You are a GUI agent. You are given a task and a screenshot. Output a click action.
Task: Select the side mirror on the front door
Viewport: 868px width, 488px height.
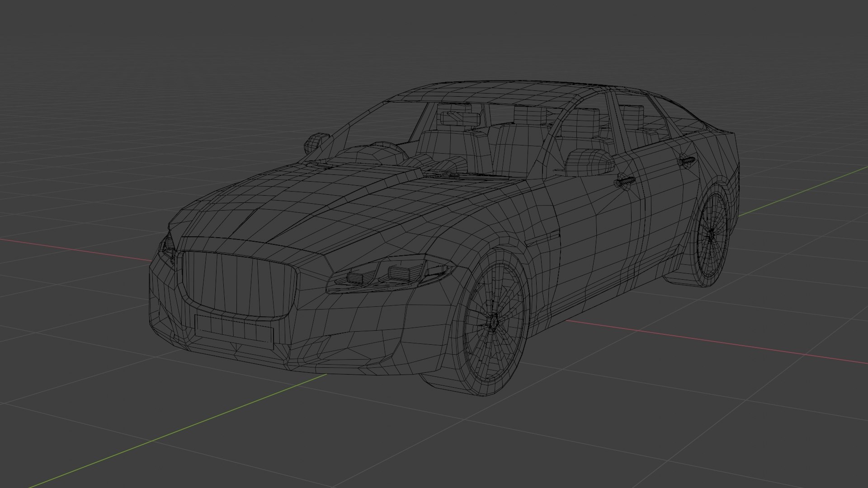coord(589,163)
